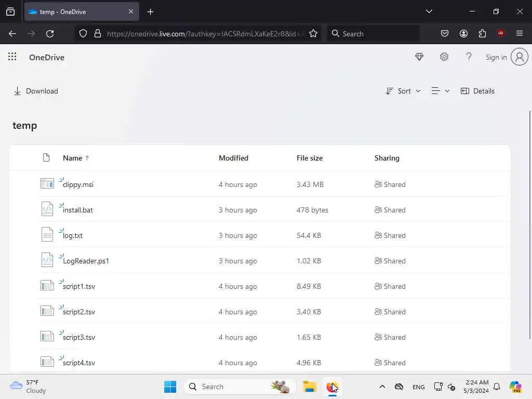The image size is (532, 399).
Task: Open clippy.msi file name
Action: coord(78,184)
